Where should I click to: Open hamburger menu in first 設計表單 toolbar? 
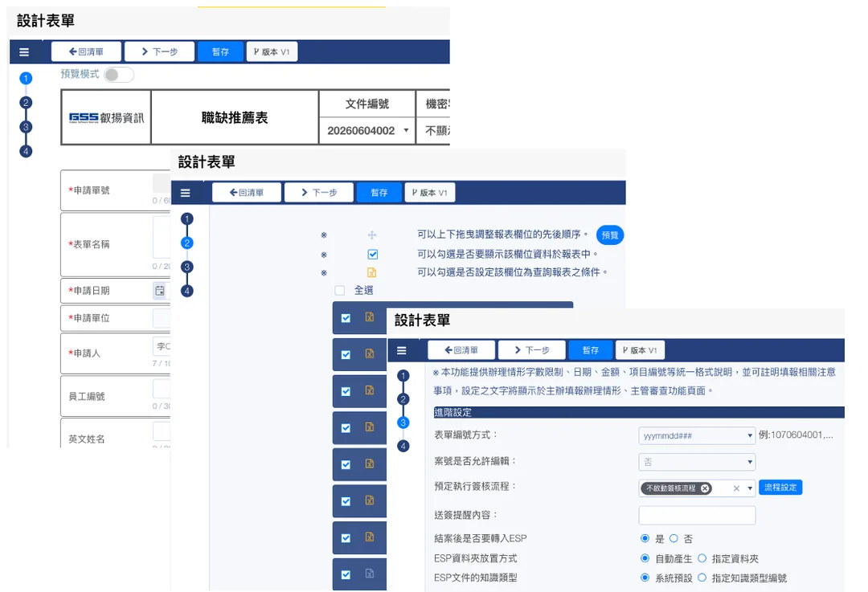point(24,52)
